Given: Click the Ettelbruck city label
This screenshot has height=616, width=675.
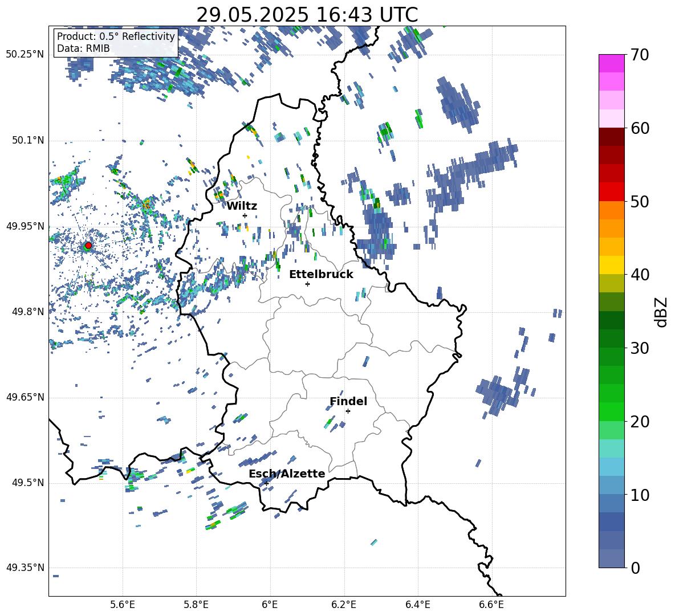Looking at the screenshot, I should [x=321, y=275].
